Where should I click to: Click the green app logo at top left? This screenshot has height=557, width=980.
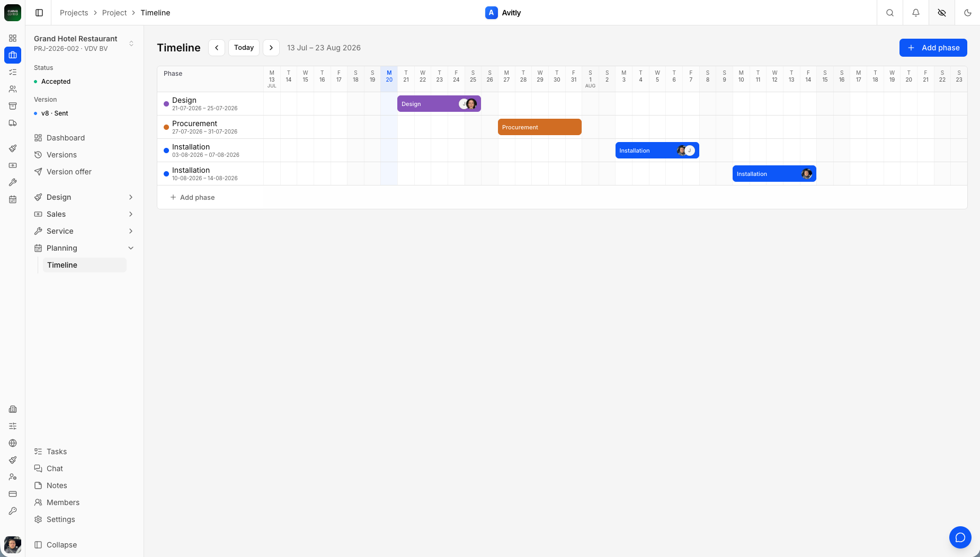point(13,13)
